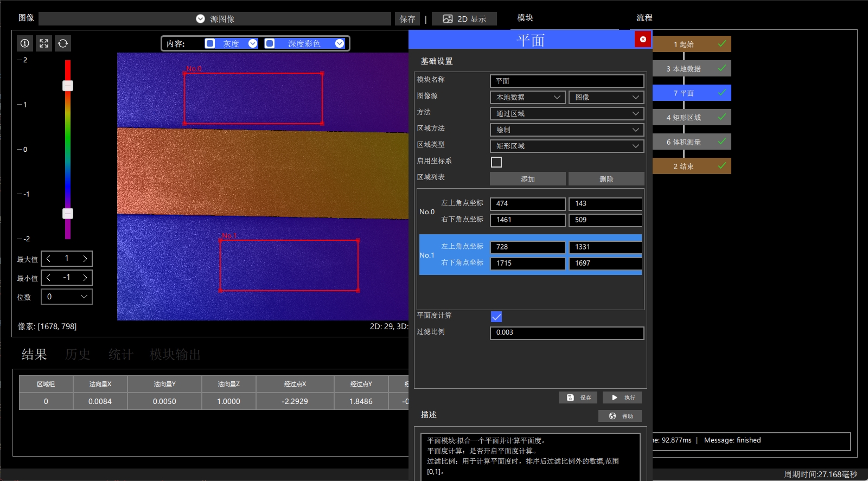Select flow node 6 体积测量
This screenshot has height=481, width=868.
click(x=692, y=142)
